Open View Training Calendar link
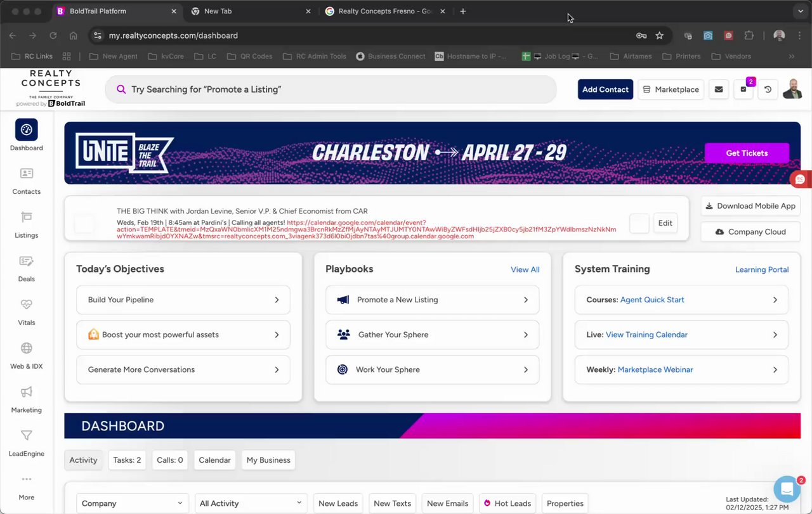Image resolution: width=812 pixels, height=514 pixels. pyautogui.click(x=646, y=335)
